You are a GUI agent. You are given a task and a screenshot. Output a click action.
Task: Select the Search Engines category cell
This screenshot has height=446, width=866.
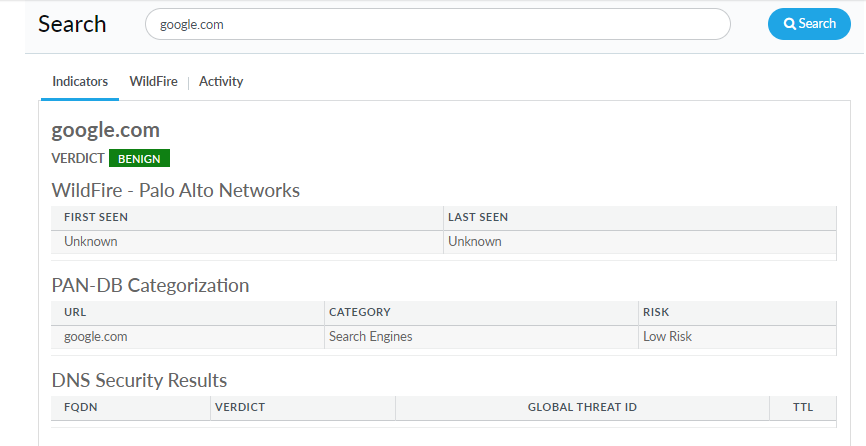click(370, 337)
